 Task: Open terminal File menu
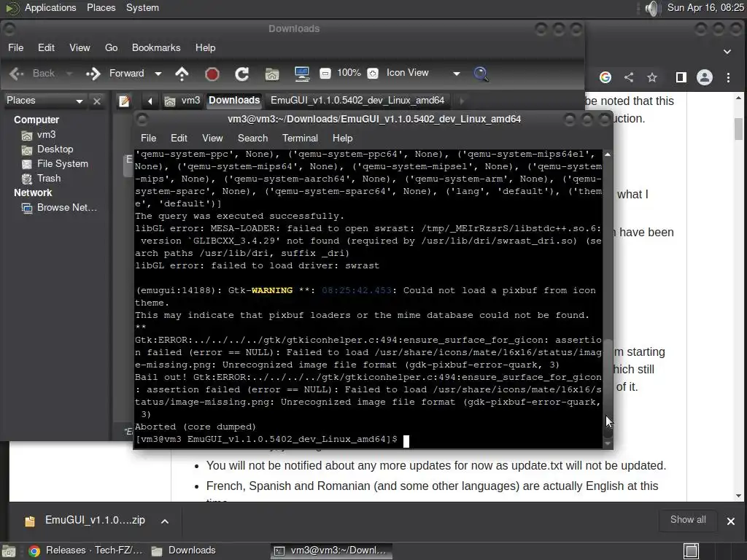pyautogui.click(x=148, y=138)
